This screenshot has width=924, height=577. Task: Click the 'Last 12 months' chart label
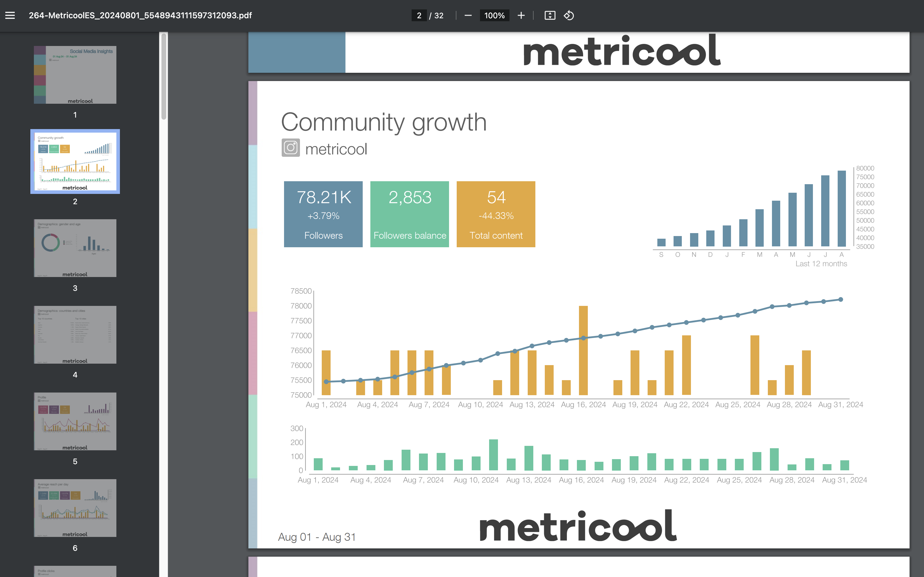(x=821, y=264)
